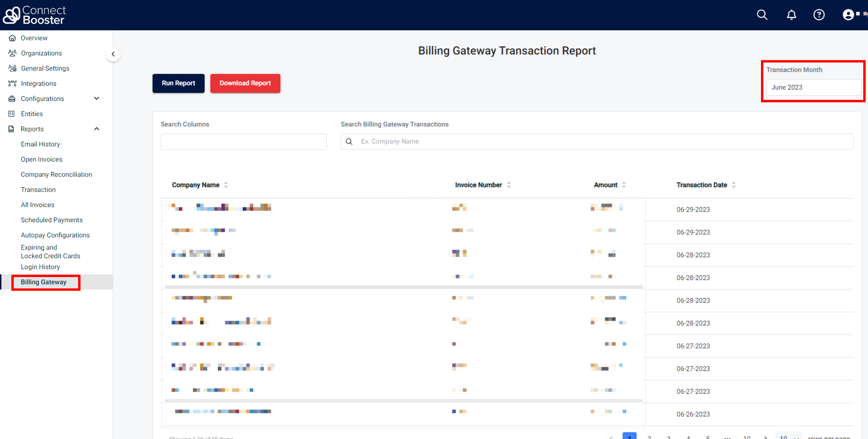The width and height of the screenshot is (868, 439).
Task: Toggle sort on the Amount column
Action: (x=624, y=185)
